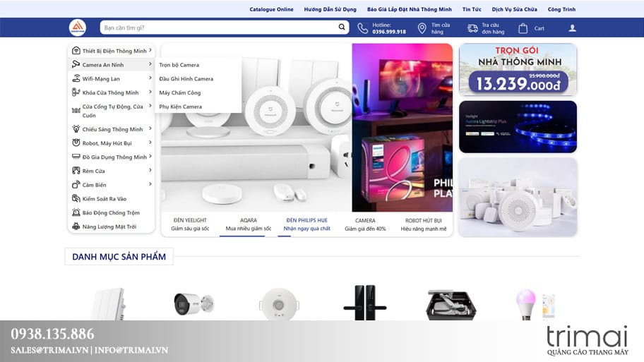644x362 pixels.
Task: Open the white smart sensors banner
Action: point(518,198)
